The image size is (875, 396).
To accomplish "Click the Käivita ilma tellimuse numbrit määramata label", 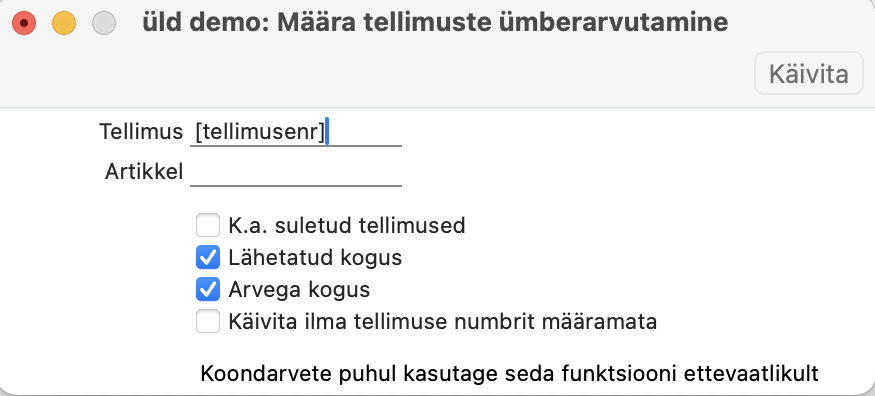I will click(x=443, y=322).
